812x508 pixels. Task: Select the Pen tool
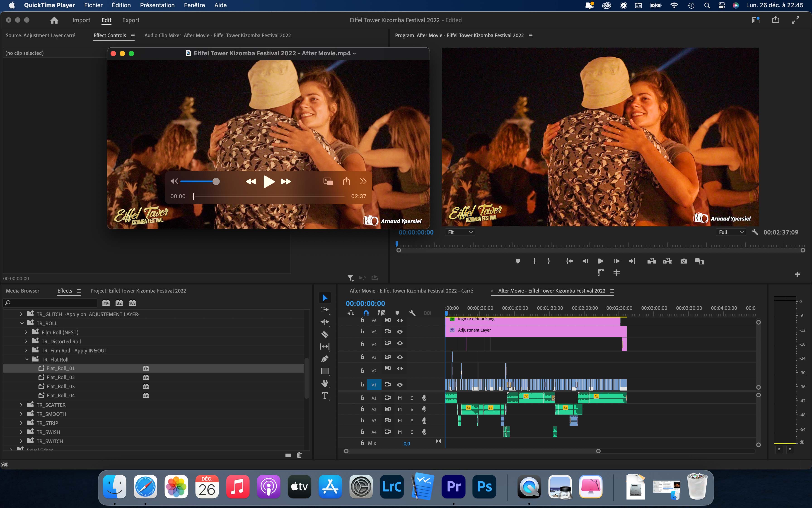click(324, 359)
